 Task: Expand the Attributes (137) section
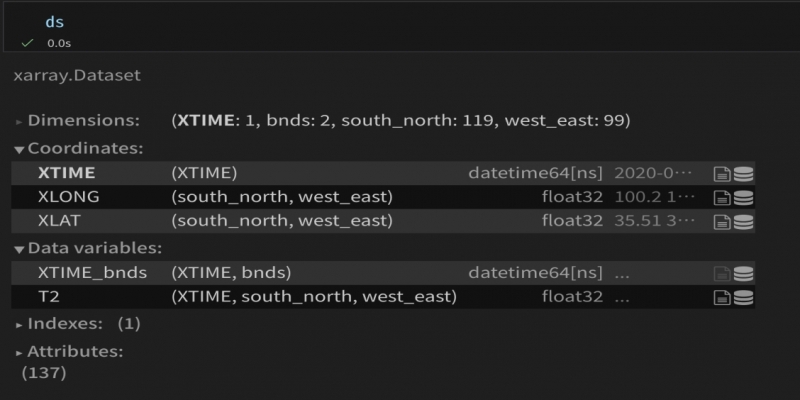pyautogui.click(x=74, y=352)
